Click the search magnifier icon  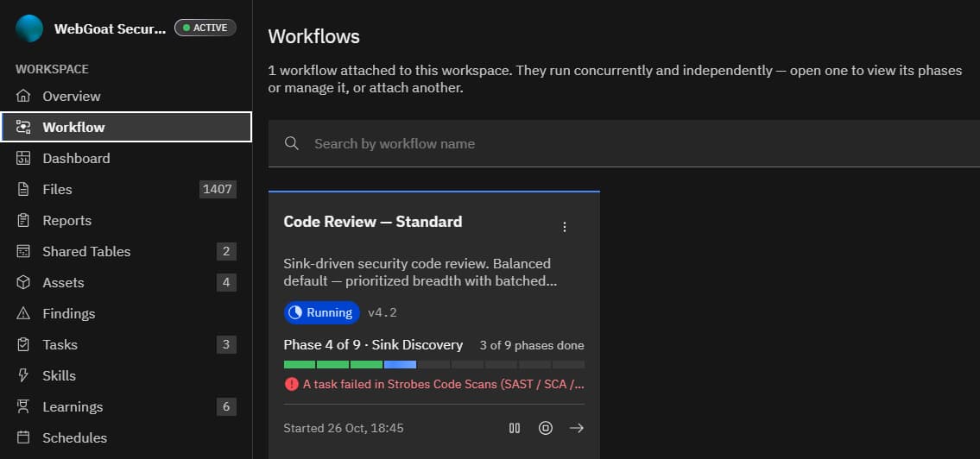pos(291,143)
